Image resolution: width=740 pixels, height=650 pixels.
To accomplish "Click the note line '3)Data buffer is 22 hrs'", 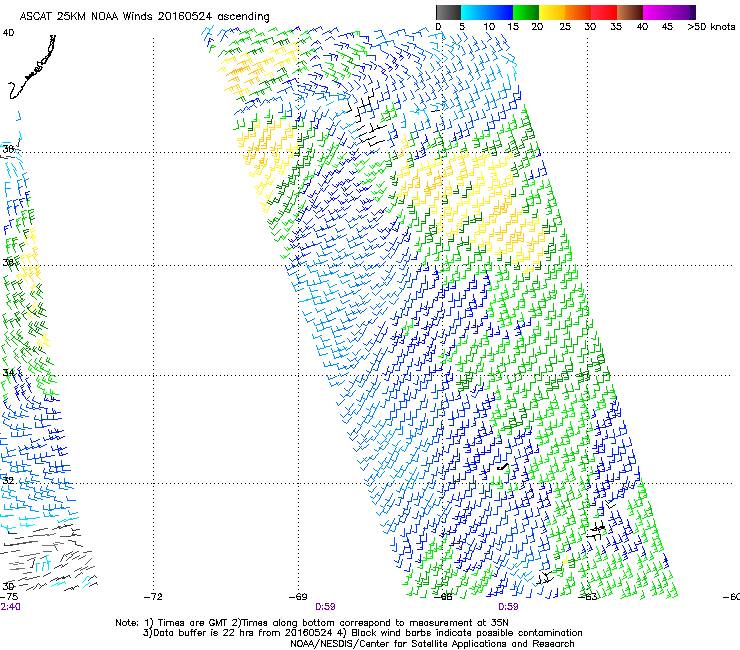I will 362,633.
